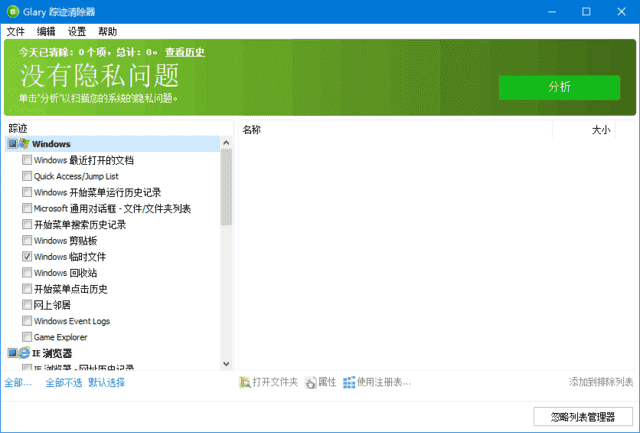
Task: Check the Windows 剪贴板 option
Action: [x=26, y=241]
